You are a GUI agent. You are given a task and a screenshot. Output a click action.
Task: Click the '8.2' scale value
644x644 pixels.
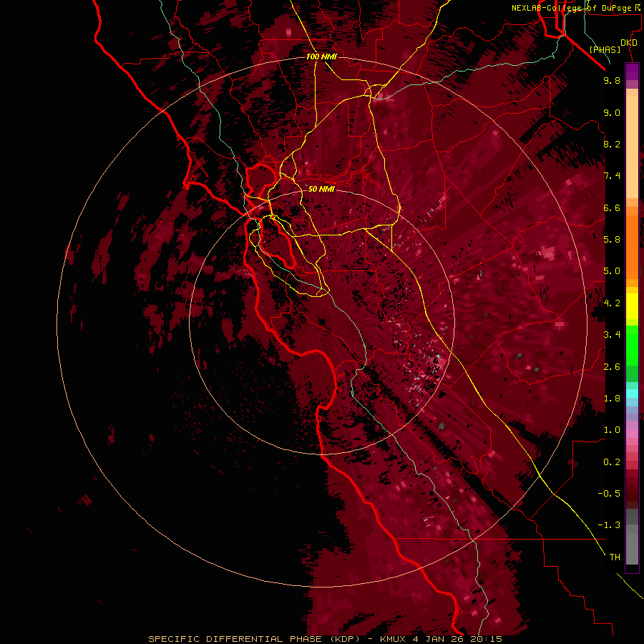[x=612, y=144]
